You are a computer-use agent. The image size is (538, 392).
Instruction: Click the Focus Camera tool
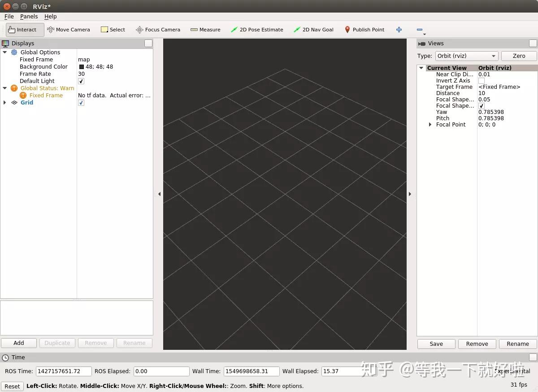click(158, 30)
